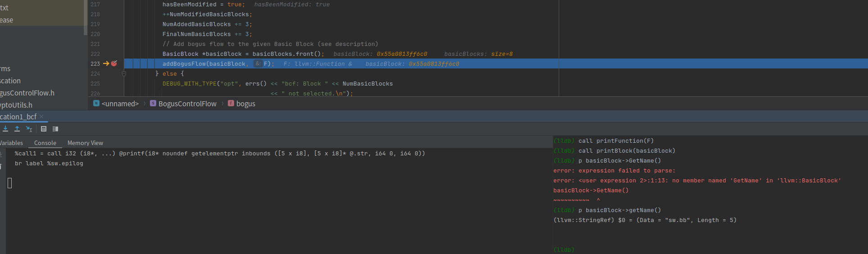Select the 'txt' file in the project tree

pos(4,8)
